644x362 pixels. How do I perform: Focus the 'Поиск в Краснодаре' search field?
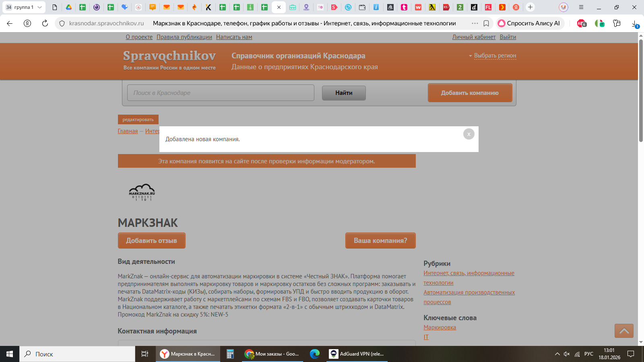(x=221, y=93)
